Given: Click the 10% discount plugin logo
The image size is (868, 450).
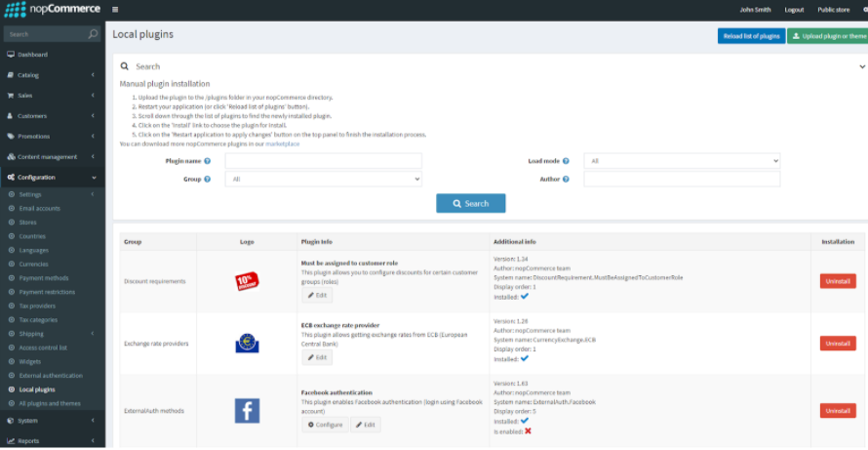Looking at the screenshot, I should [x=247, y=281].
